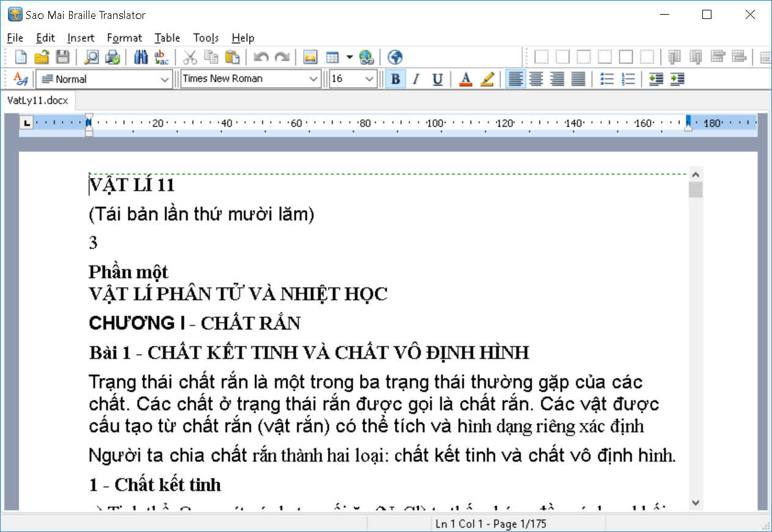Open the Replace tool

coord(160,57)
